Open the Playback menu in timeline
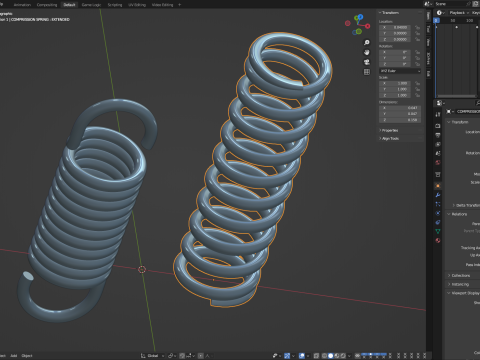The image size is (480, 360). (459, 13)
